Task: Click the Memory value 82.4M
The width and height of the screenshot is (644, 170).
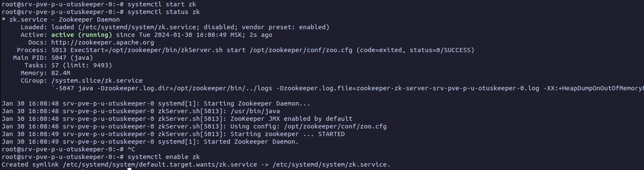Action: click(x=62, y=73)
